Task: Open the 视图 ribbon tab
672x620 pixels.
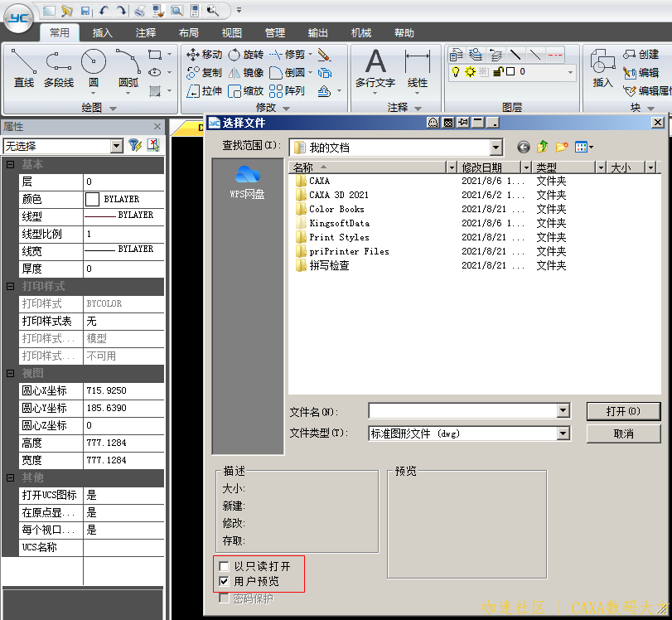Action: (x=232, y=33)
